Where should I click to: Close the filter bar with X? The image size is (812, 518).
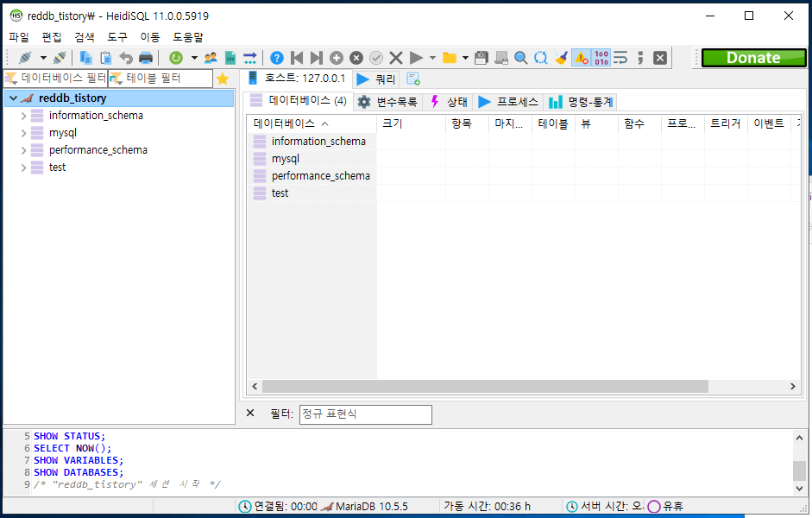[x=250, y=413]
